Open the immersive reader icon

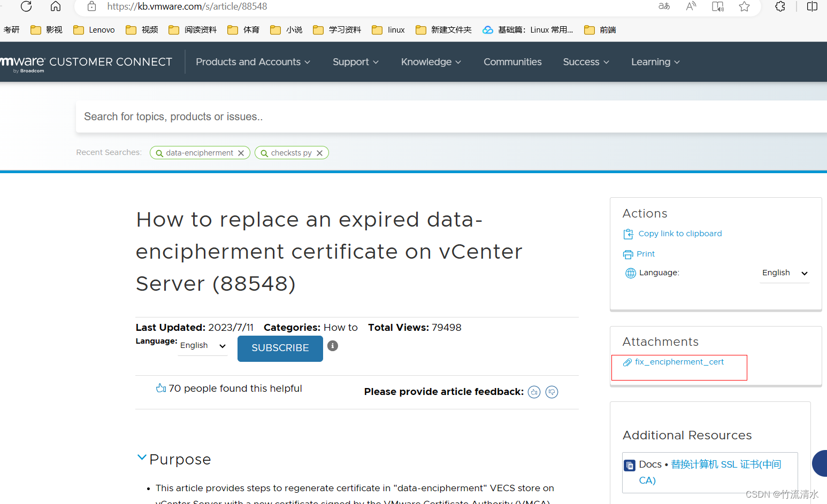click(x=718, y=6)
